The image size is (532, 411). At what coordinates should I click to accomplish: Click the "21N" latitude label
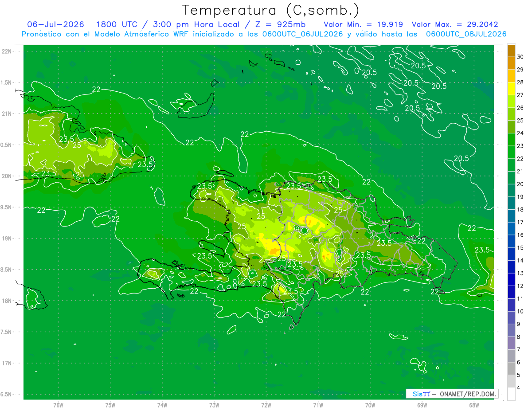pos(7,114)
